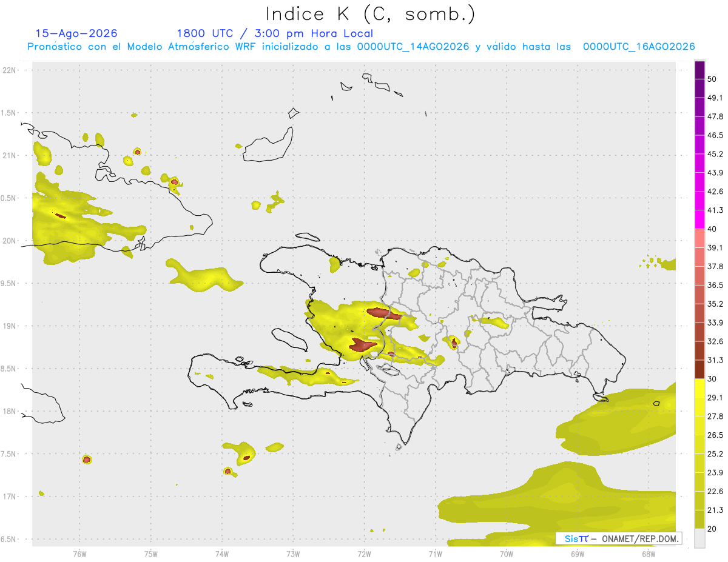Click 'Pronostico con el Modelo Atmosferico WRF' text

[x=143, y=47]
